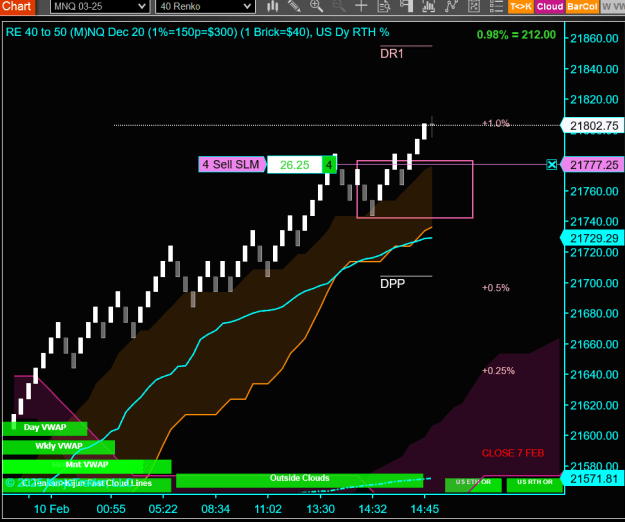The width and height of the screenshot is (625, 522).
Task: Click the 08:34 time axis label
Action: pos(216,509)
